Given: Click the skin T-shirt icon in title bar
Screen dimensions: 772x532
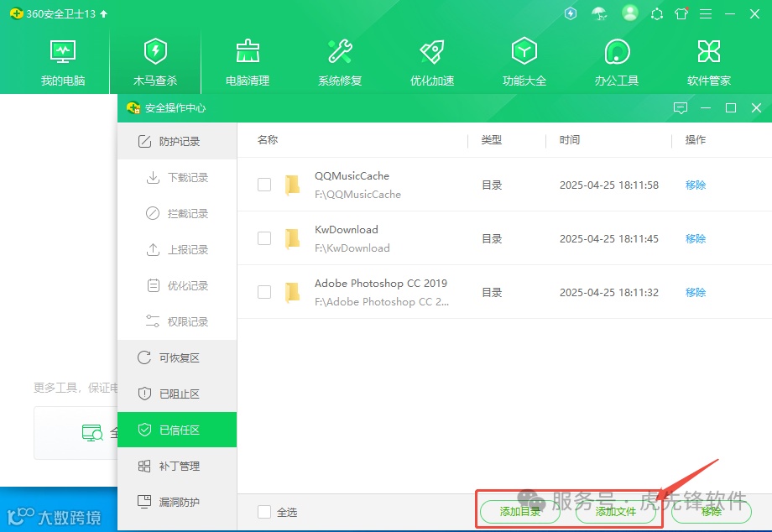Looking at the screenshot, I should [x=682, y=13].
